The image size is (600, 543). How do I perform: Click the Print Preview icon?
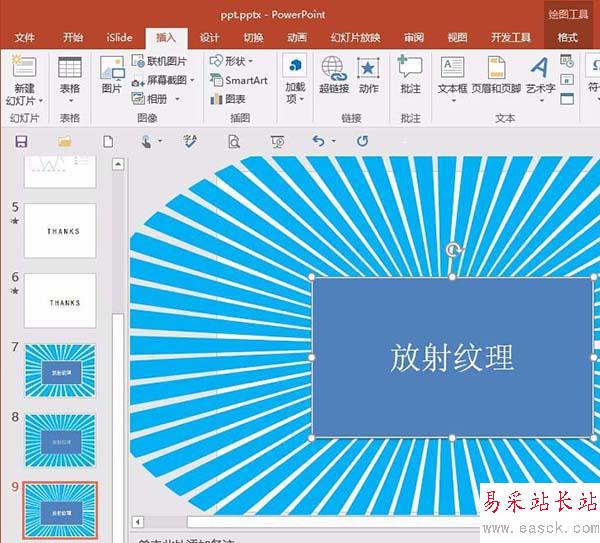(234, 142)
